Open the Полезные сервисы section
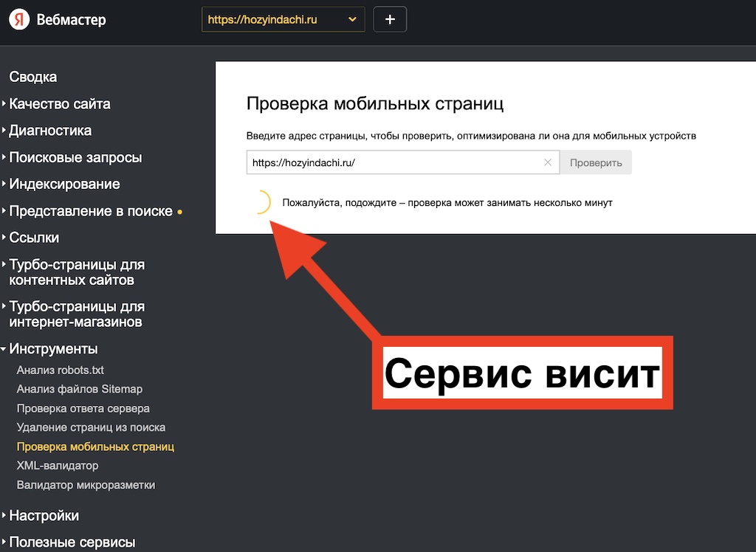 click(x=72, y=542)
